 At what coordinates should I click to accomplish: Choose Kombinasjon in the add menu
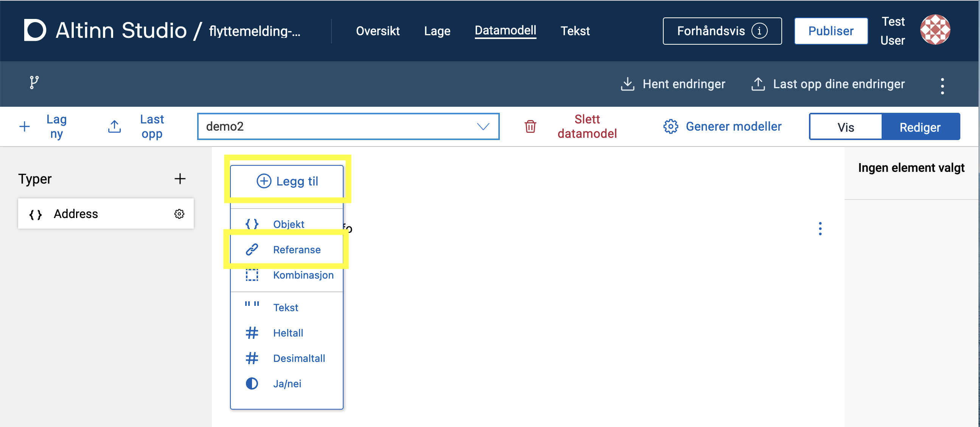(303, 275)
